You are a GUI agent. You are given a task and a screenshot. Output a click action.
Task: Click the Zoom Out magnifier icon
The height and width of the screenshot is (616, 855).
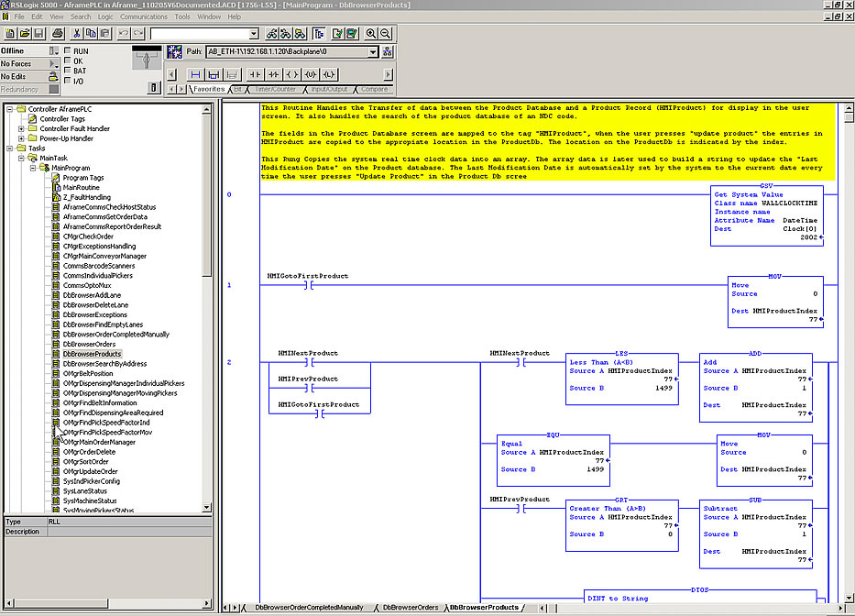point(385,34)
